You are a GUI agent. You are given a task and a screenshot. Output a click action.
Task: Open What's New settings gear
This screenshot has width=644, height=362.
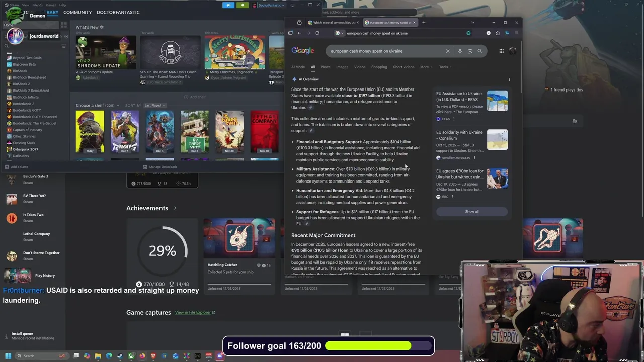coord(102,27)
